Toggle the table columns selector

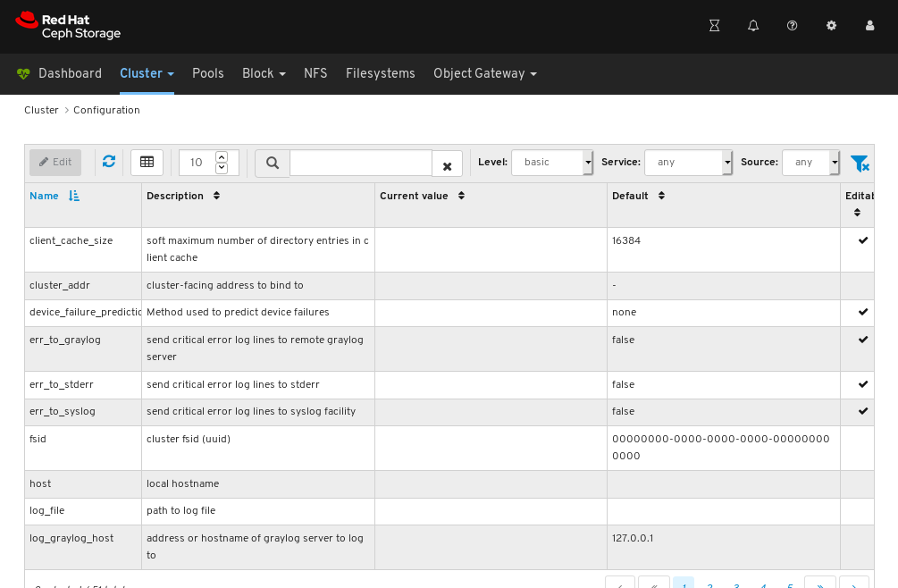point(147,162)
